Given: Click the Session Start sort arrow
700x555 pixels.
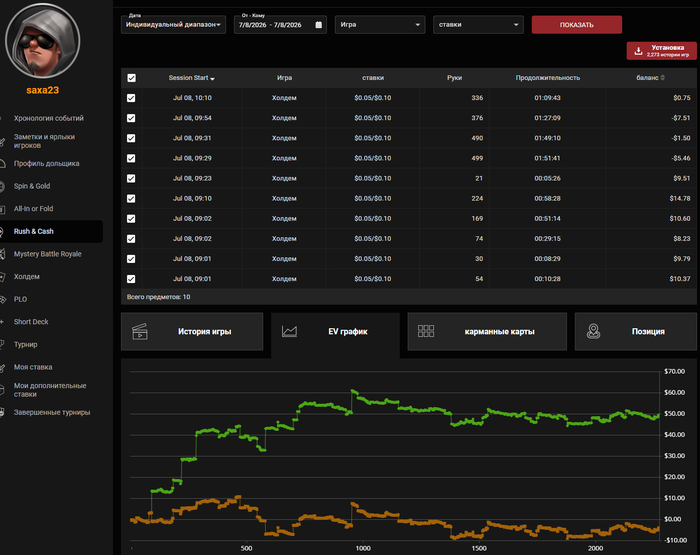Looking at the screenshot, I should pyautogui.click(x=212, y=79).
